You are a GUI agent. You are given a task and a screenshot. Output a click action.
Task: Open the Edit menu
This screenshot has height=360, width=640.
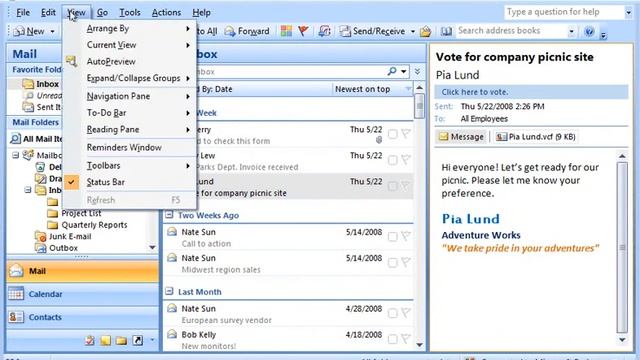[x=48, y=13]
